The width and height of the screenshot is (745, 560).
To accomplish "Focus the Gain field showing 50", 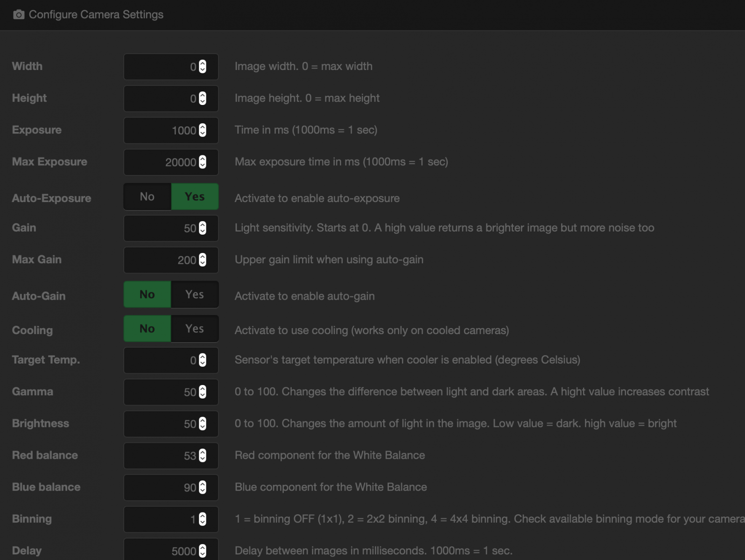I will tap(171, 228).
